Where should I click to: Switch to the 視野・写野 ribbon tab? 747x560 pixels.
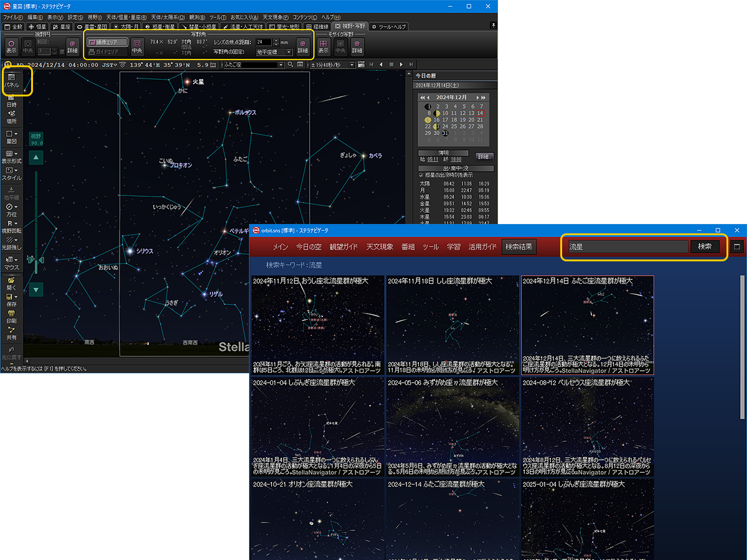click(349, 27)
